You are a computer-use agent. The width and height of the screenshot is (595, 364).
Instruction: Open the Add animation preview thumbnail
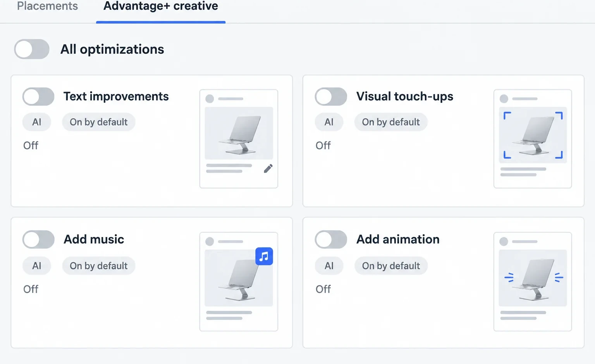pyautogui.click(x=533, y=282)
